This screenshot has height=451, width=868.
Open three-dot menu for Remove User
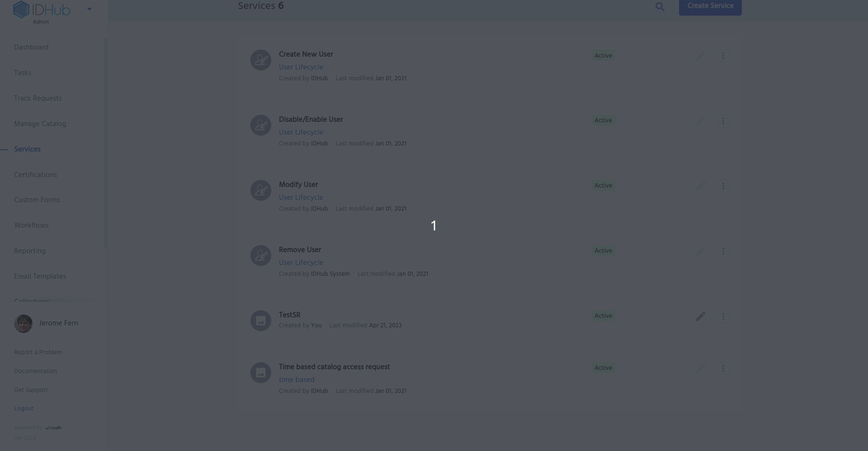[x=723, y=251]
